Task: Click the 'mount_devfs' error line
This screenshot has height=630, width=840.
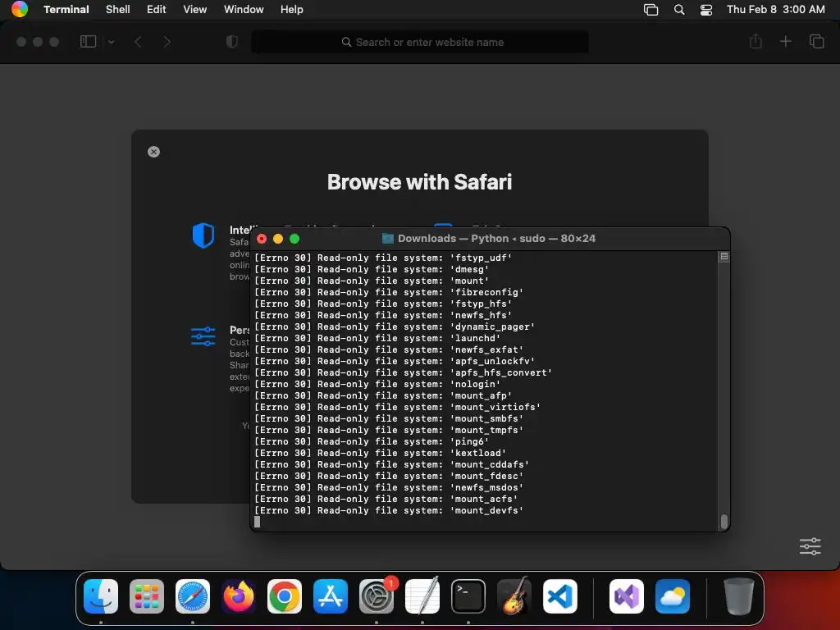Action: point(389,510)
